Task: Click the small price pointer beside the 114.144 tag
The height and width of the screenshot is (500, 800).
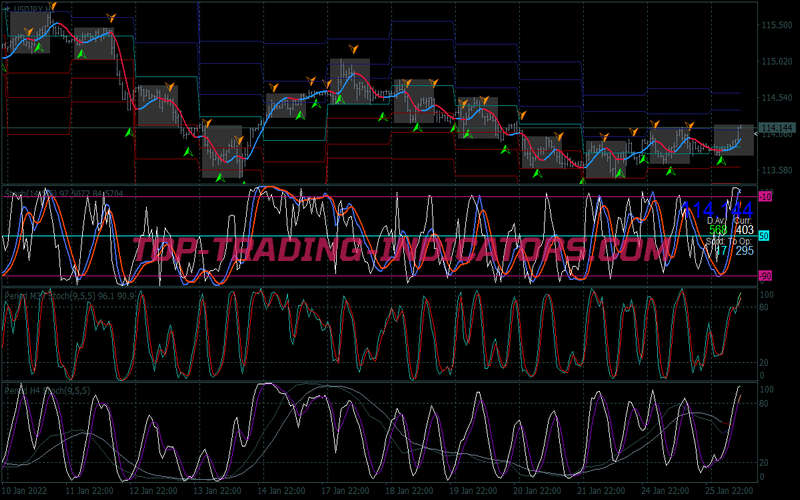Action: 756,134
